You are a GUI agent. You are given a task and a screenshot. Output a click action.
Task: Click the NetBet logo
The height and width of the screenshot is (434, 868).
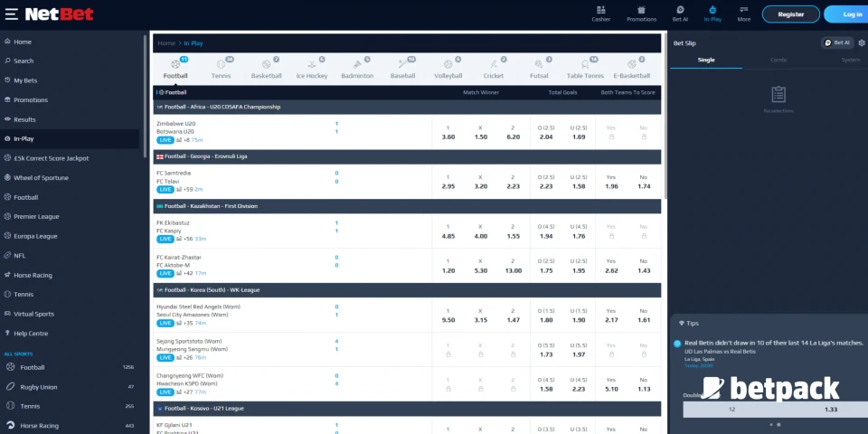(60, 14)
